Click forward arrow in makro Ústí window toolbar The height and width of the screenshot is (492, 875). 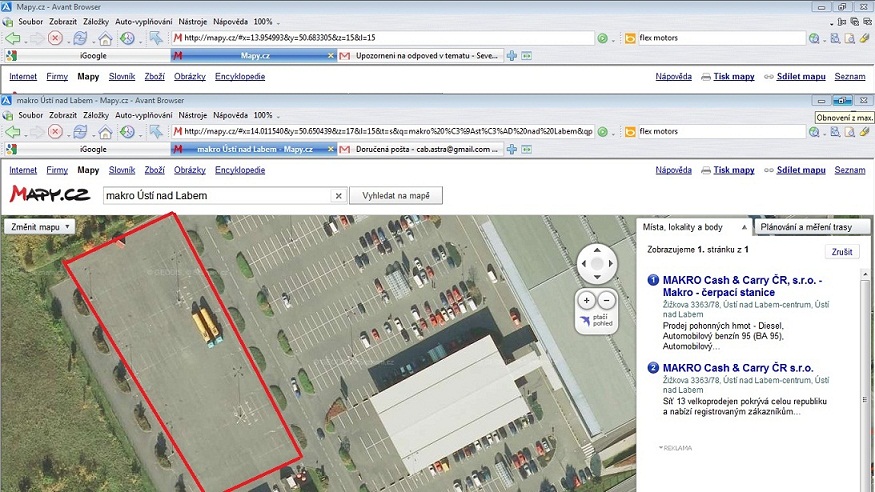[x=36, y=132]
